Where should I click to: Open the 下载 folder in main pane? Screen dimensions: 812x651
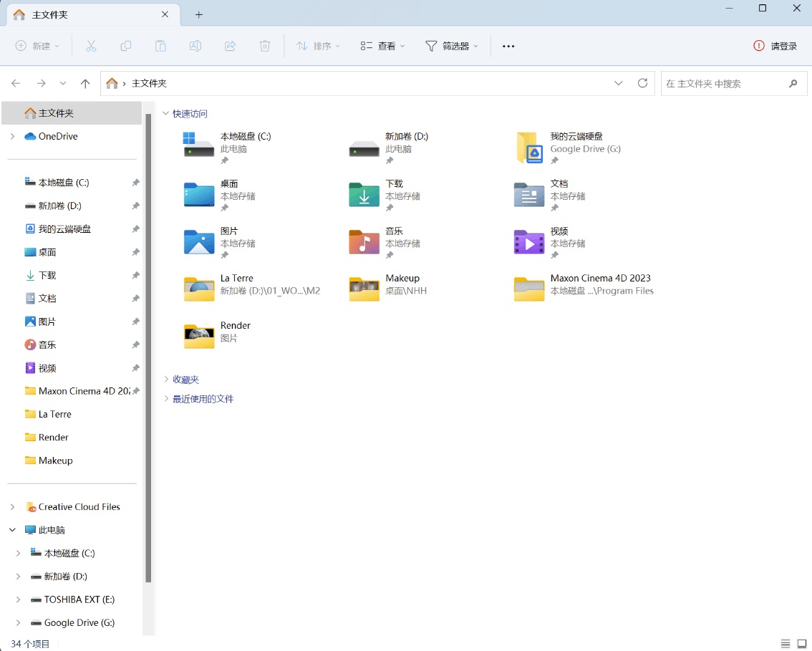385,196
